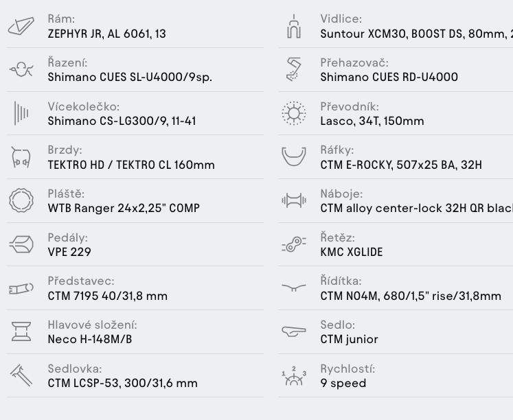Click the suspension fork icon beside Vidlice
This screenshot has width=513, height=420.
click(294, 26)
